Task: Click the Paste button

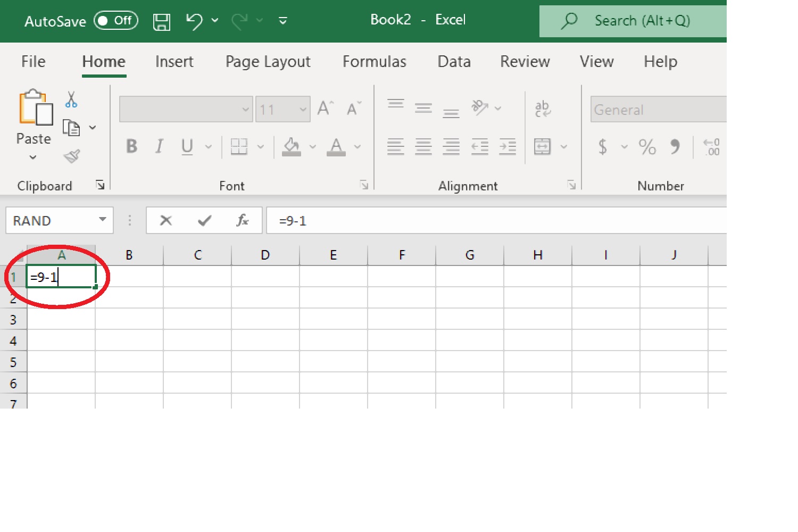Action: 34,117
